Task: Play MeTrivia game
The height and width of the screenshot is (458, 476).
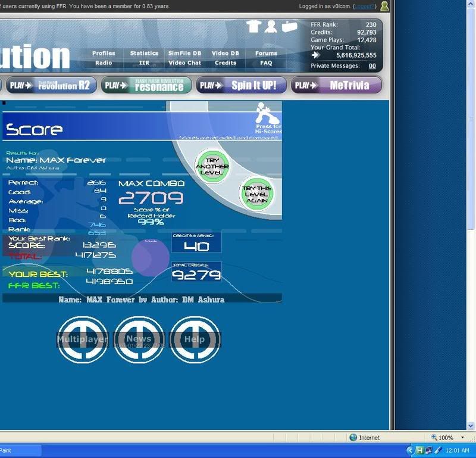Action: click(x=336, y=85)
